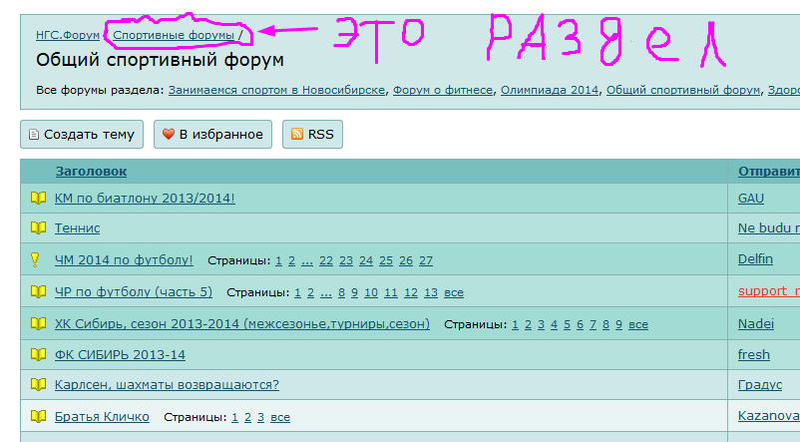This screenshot has height=442, width=800.
Task: Open topic КМ по биатлону 2013/2014!
Action: 145,198
